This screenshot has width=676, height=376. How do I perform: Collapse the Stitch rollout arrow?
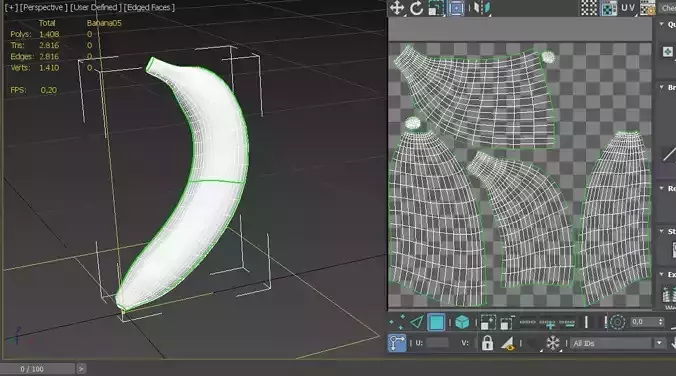pyautogui.click(x=662, y=232)
